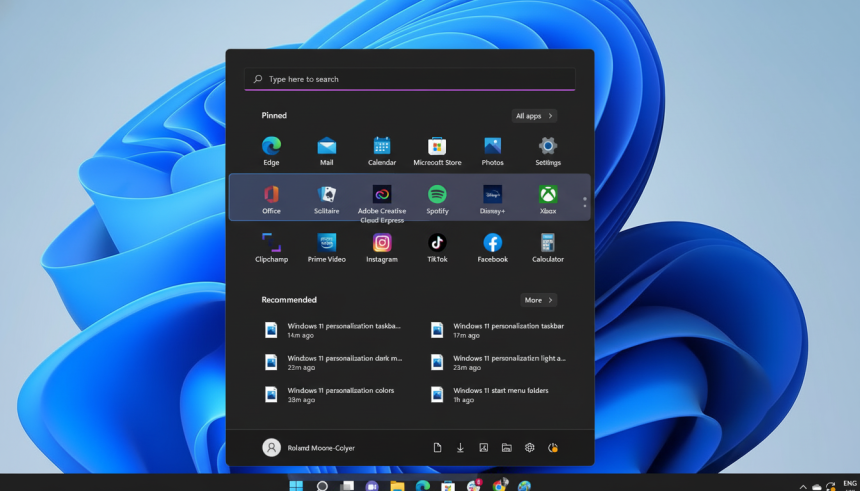Open 'Windows 11 personalization light a...' file
860x491 pixels.
pos(498,363)
